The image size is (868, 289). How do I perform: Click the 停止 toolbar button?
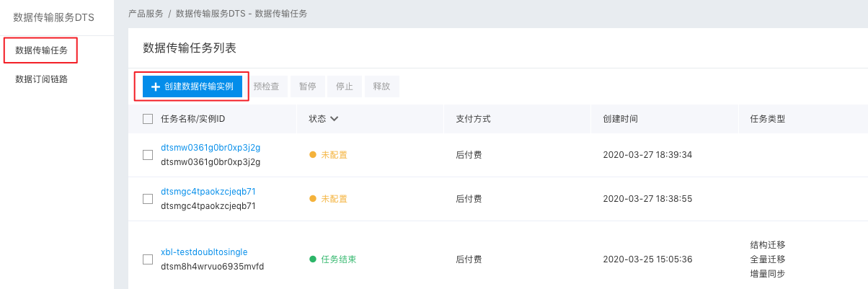tap(345, 86)
